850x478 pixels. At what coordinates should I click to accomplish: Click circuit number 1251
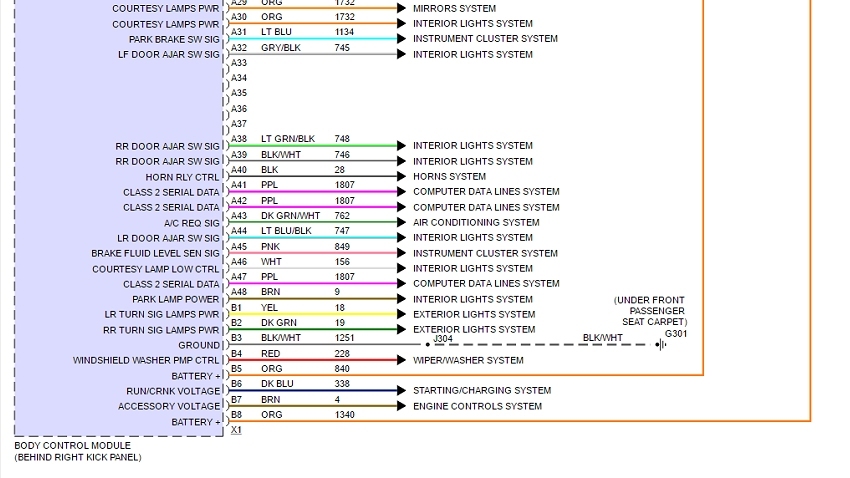344,338
